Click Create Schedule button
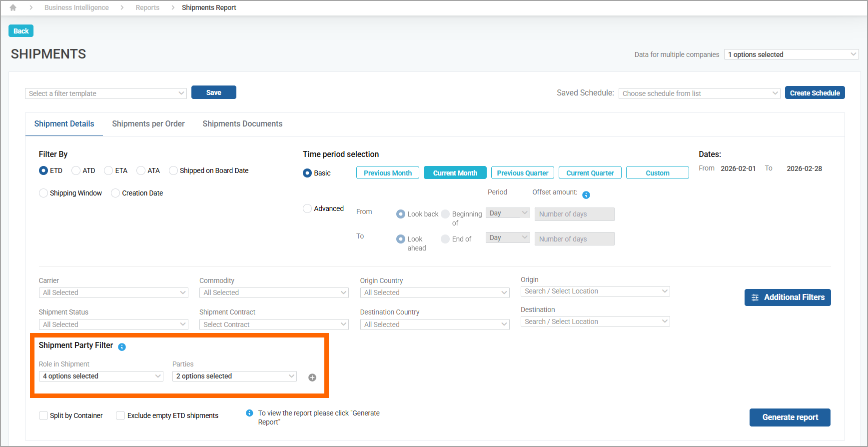Image resolution: width=868 pixels, height=447 pixels. point(815,93)
